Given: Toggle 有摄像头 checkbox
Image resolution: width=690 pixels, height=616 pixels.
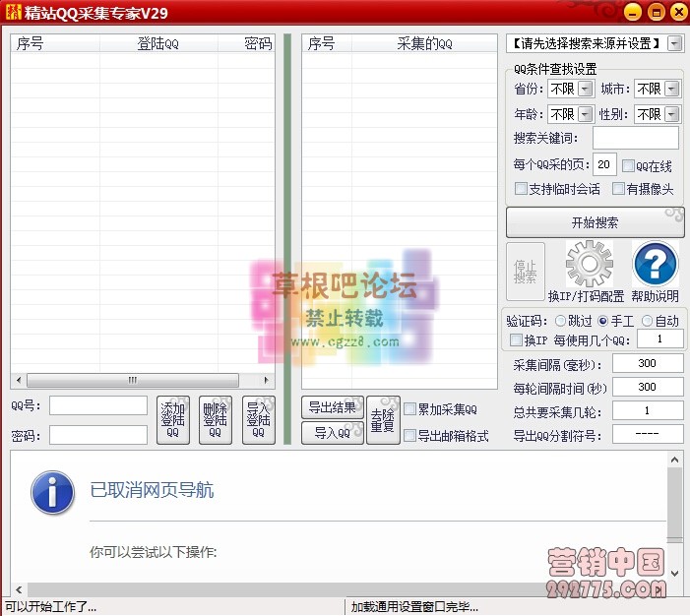Looking at the screenshot, I should (618, 189).
